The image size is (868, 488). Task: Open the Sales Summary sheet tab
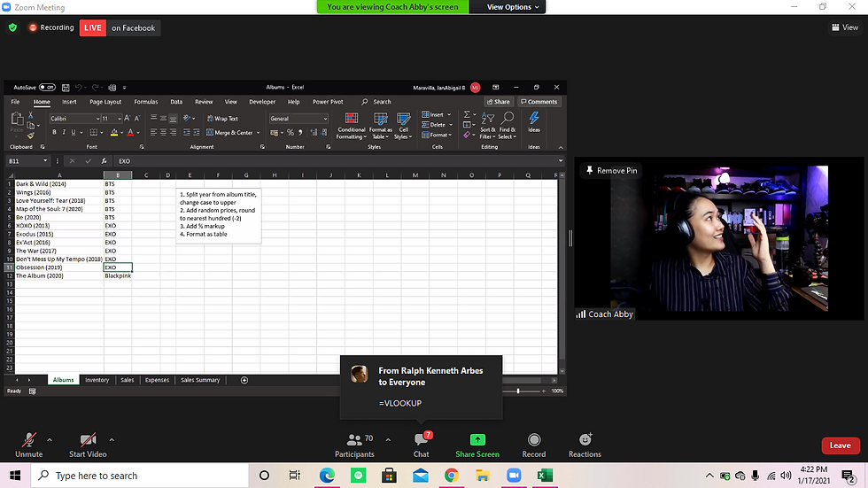click(200, 380)
